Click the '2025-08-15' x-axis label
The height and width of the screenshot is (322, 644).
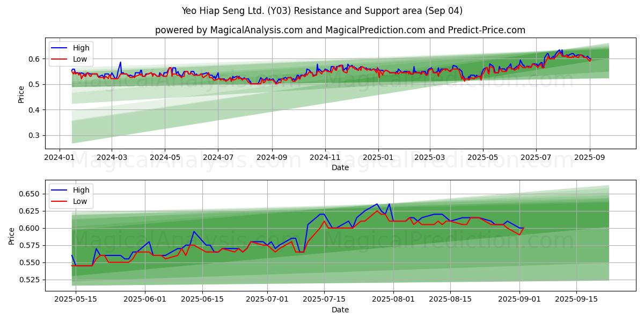tap(451, 299)
